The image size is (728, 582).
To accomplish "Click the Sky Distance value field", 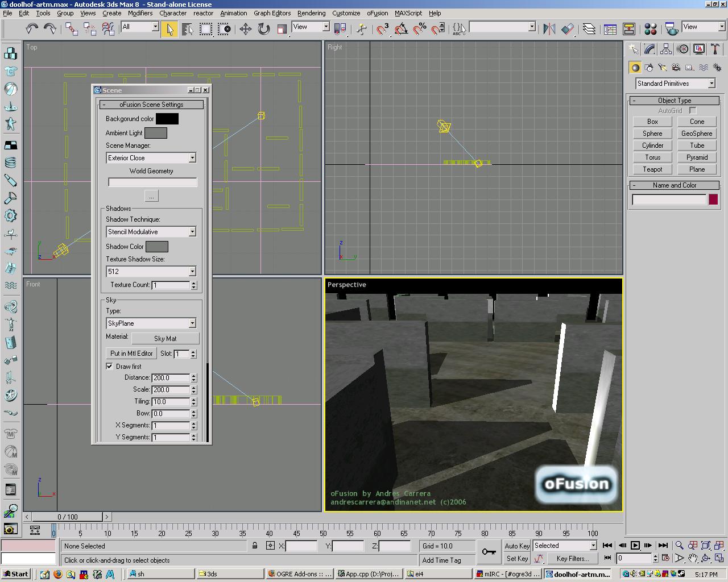I will [171, 378].
